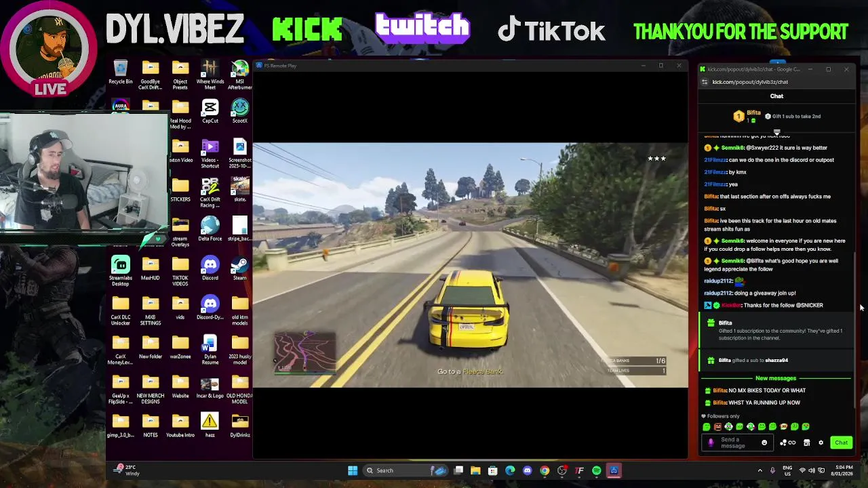Click the ENG US language indicator

pos(787,470)
